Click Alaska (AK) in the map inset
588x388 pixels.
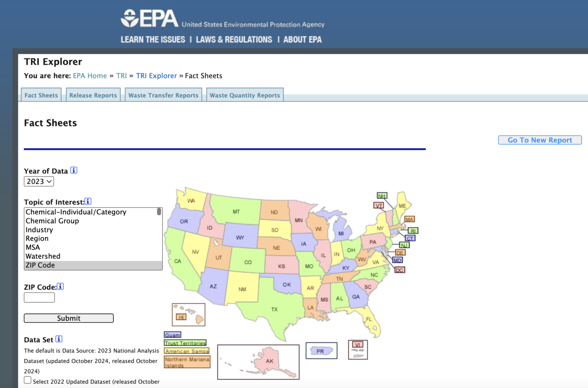point(269,361)
